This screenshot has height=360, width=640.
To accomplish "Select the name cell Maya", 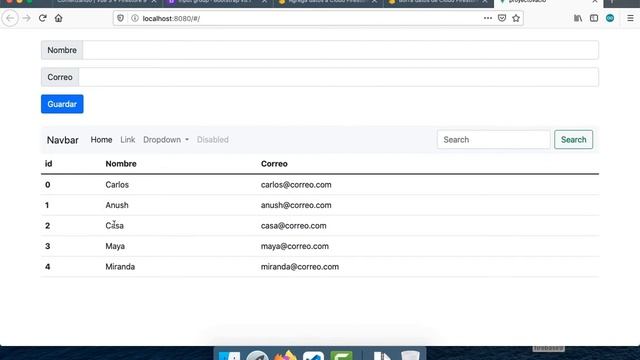I will pyautogui.click(x=115, y=246).
